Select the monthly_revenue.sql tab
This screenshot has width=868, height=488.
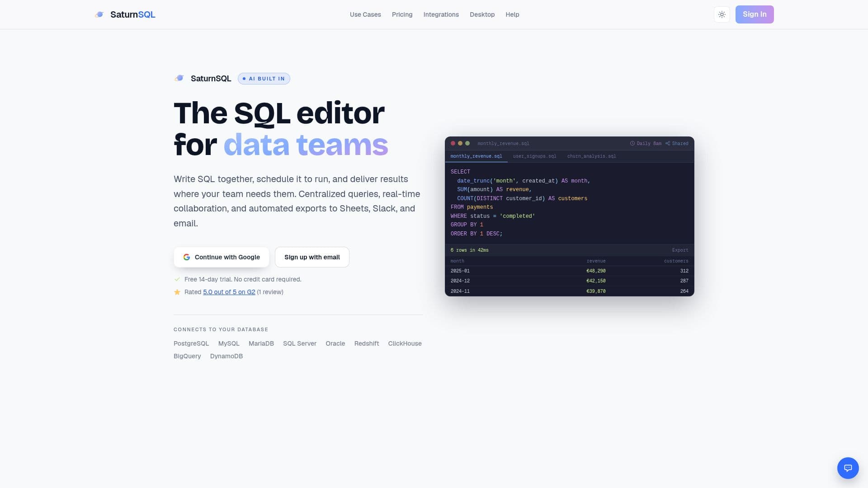[476, 156]
